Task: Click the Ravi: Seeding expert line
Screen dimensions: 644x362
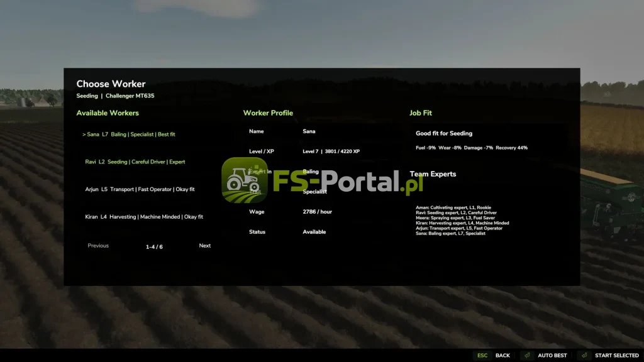Action: (x=457, y=212)
